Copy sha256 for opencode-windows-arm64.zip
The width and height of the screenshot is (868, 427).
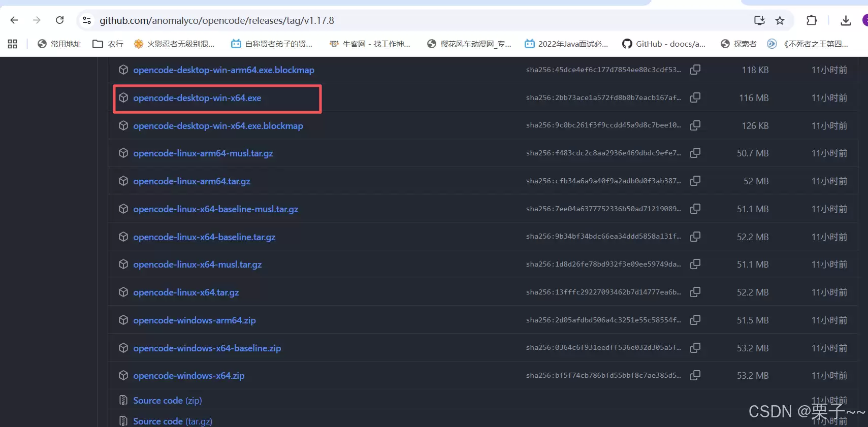tap(695, 320)
